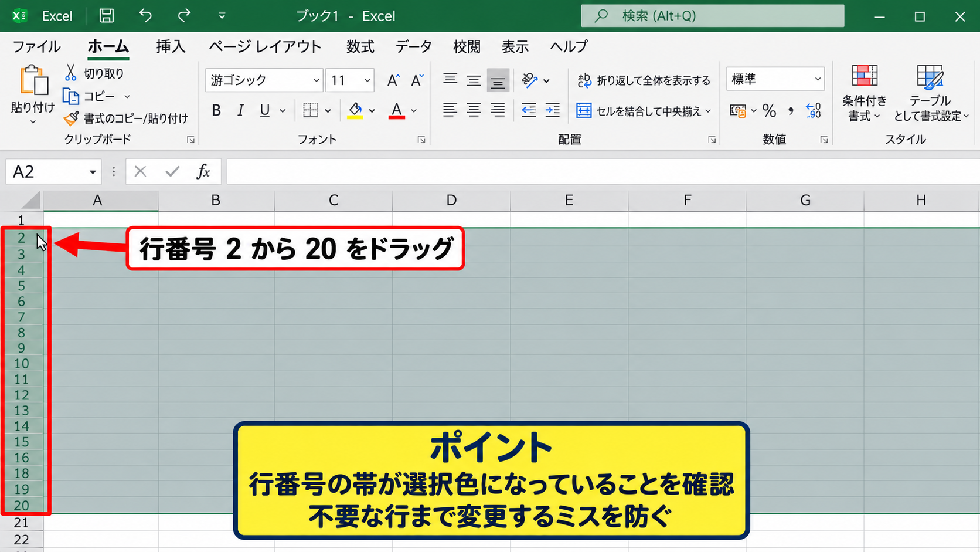980x552 pixels.
Task: Expand the 貼り付け paste options arrow
Action: pyautogui.click(x=33, y=122)
